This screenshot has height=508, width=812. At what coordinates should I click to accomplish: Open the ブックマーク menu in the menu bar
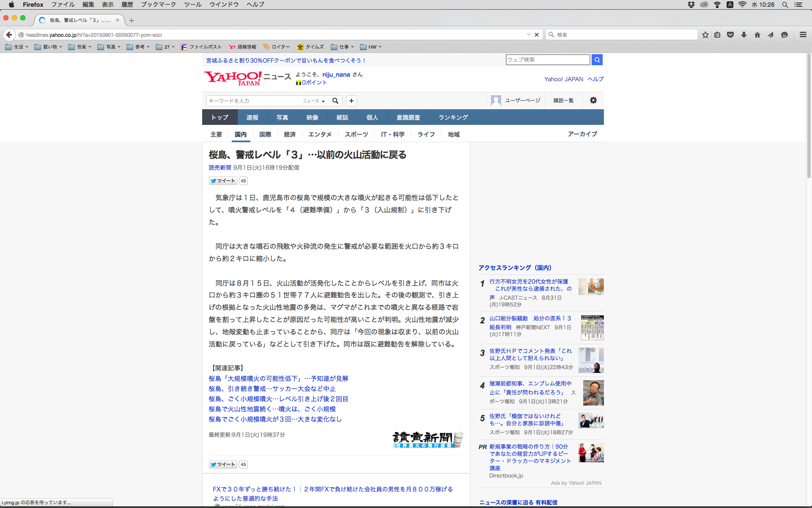coord(158,5)
